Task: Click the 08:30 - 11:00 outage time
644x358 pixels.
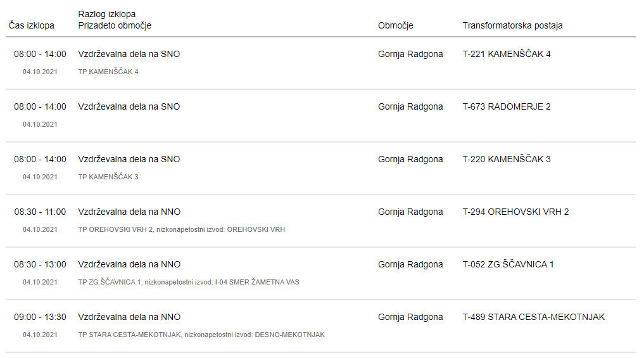Action: tap(40, 212)
